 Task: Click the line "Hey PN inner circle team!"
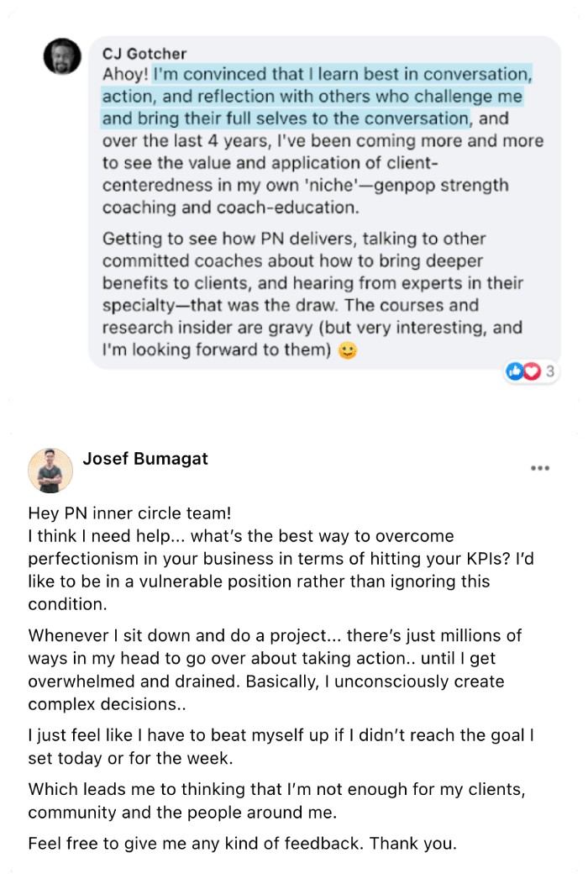[129, 513]
